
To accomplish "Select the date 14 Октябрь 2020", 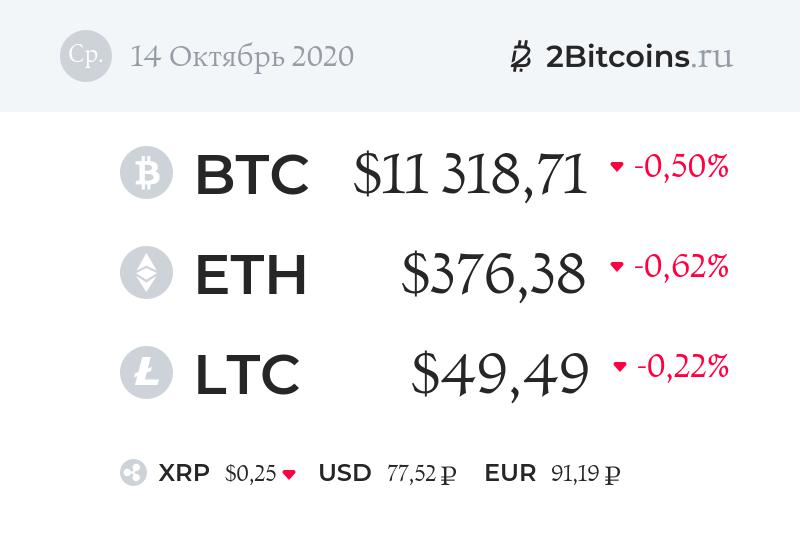I will click(x=242, y=57).
